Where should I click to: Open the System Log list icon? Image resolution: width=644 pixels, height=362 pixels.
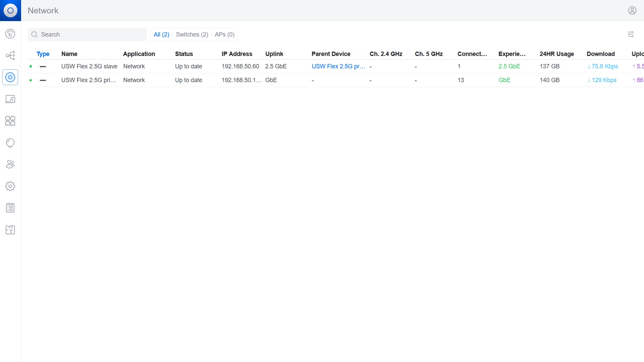(10, 208)
